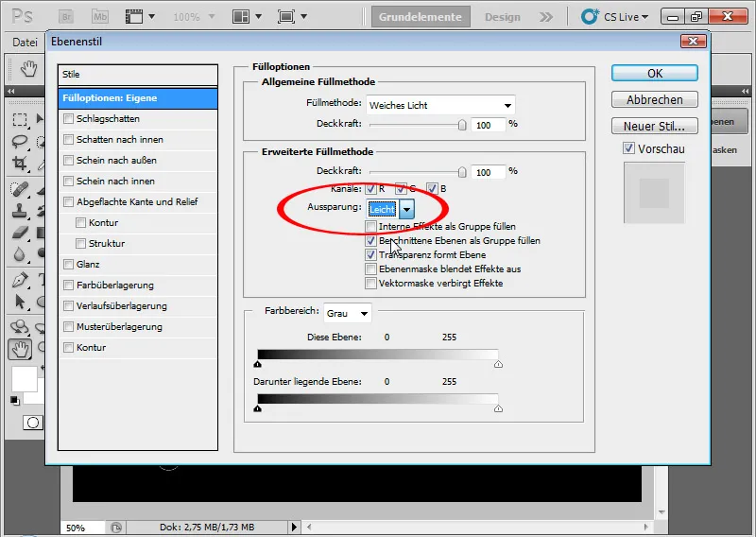The image size is (756, 537).
Task: Click the foreground color swatch
Action: pos(25,379)
